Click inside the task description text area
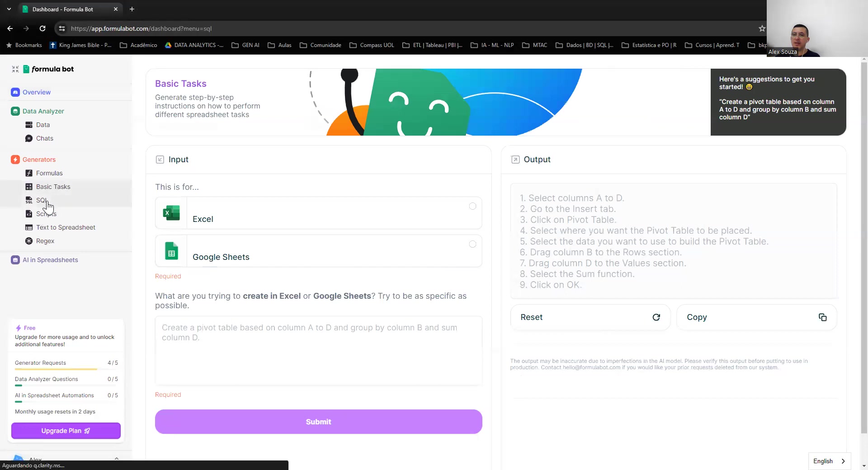This screenshot has width=868, height=470. 318,350
